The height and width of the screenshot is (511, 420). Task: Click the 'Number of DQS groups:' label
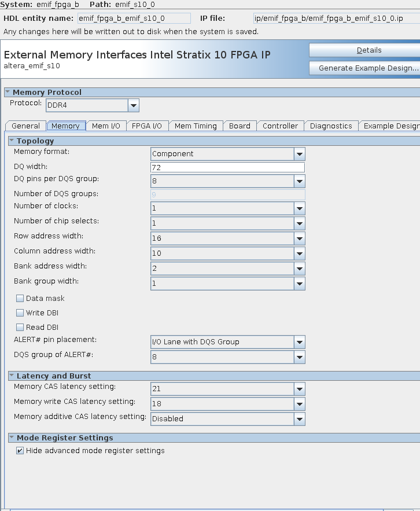(x=56, y=194)
